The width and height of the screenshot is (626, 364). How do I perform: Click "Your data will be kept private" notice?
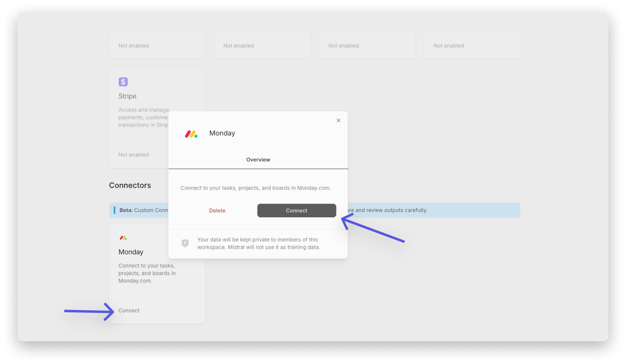pos(259,243)
